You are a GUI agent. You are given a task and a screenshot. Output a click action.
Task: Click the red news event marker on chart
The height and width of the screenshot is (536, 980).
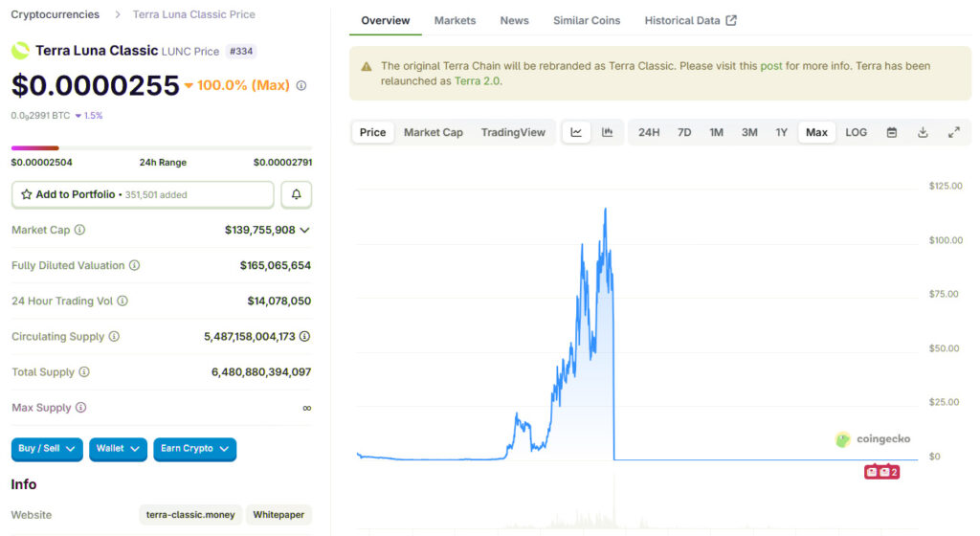(x=881, y=472)
